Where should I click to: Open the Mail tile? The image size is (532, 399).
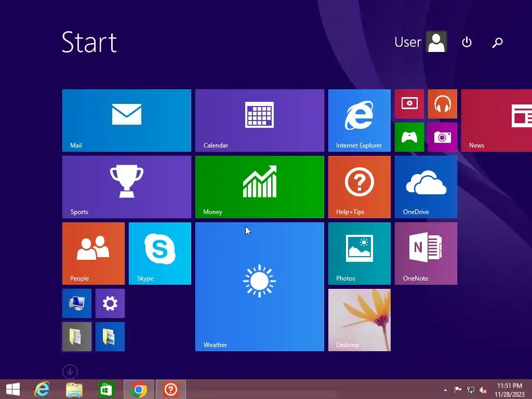point(127,121)
